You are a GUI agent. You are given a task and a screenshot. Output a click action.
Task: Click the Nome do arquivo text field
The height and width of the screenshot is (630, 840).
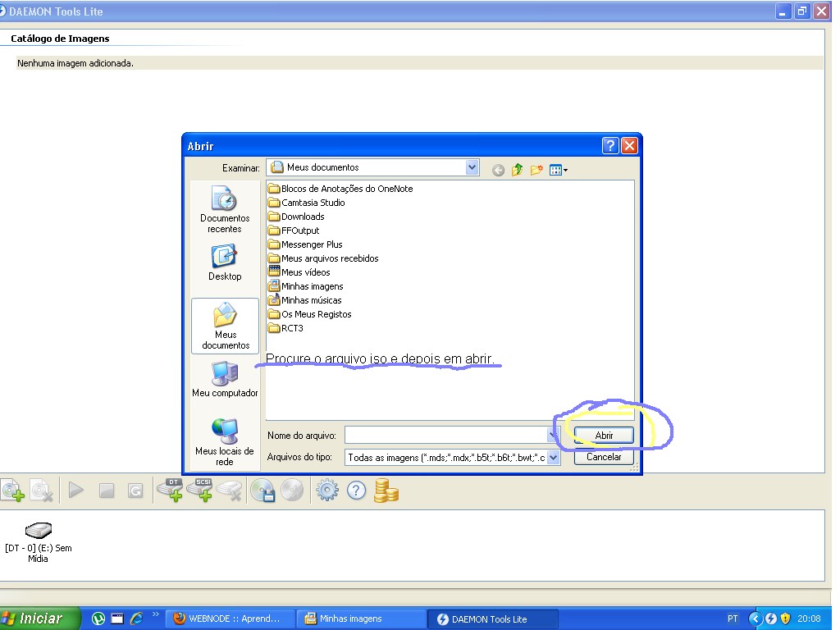[445, 435]
